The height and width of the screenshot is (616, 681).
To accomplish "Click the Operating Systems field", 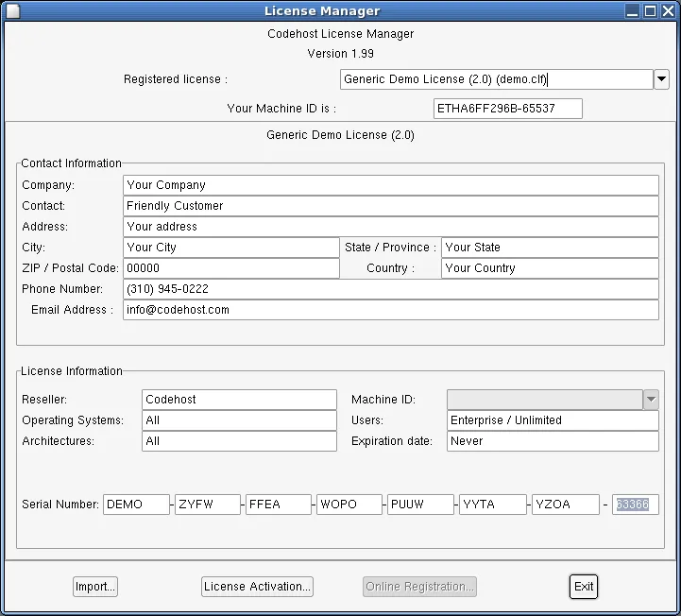I will click(x=239, y=420).
